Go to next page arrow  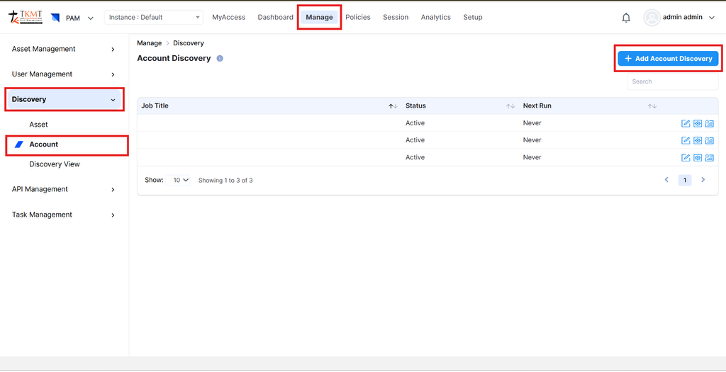click(703, 180)
